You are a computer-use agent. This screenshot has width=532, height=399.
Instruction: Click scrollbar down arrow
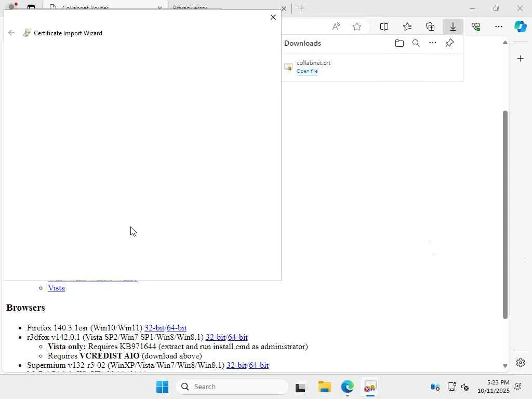tap(505, 366)
